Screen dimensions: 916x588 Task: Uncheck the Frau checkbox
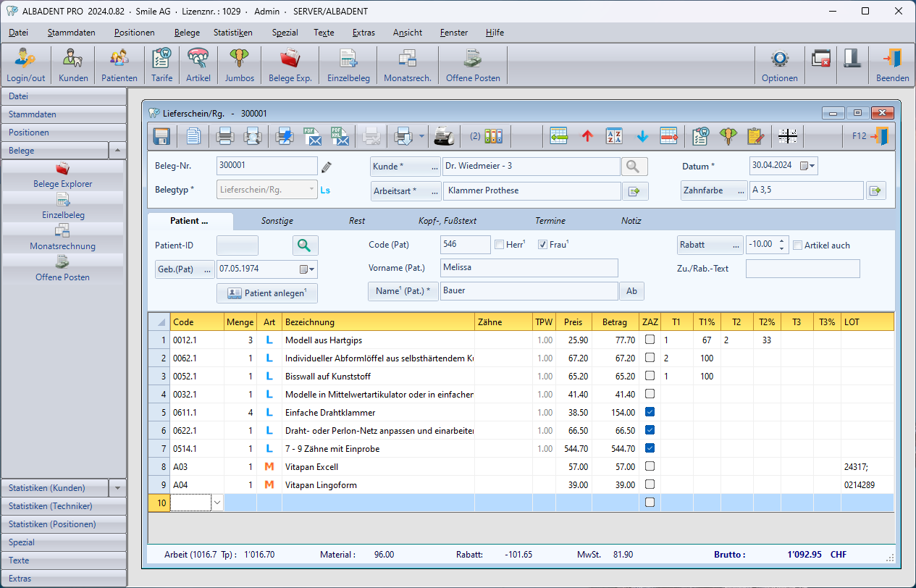[x=542, y=245]
